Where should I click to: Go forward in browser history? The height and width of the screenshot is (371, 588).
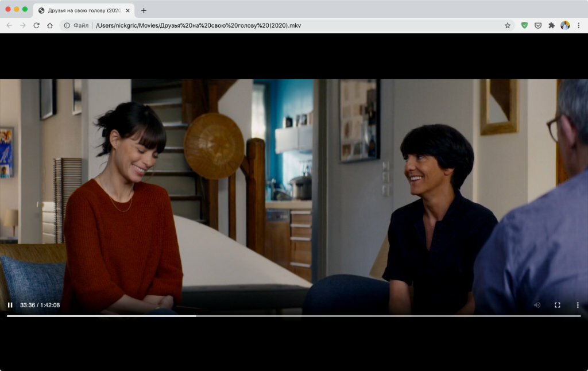(x=23, y=25)
